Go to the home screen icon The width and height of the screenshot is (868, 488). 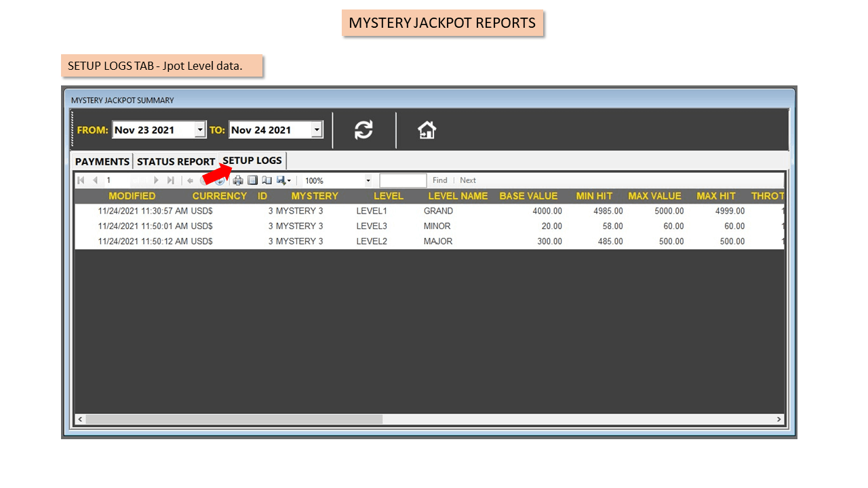point(427,129)
